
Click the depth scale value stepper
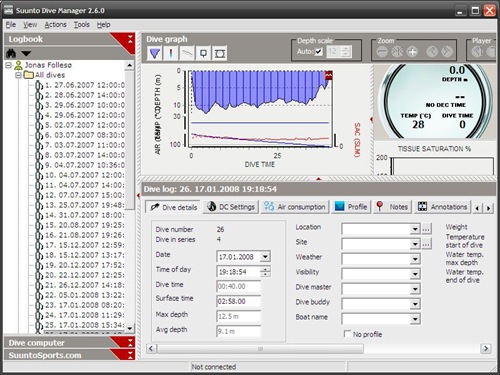pos(347,52)
